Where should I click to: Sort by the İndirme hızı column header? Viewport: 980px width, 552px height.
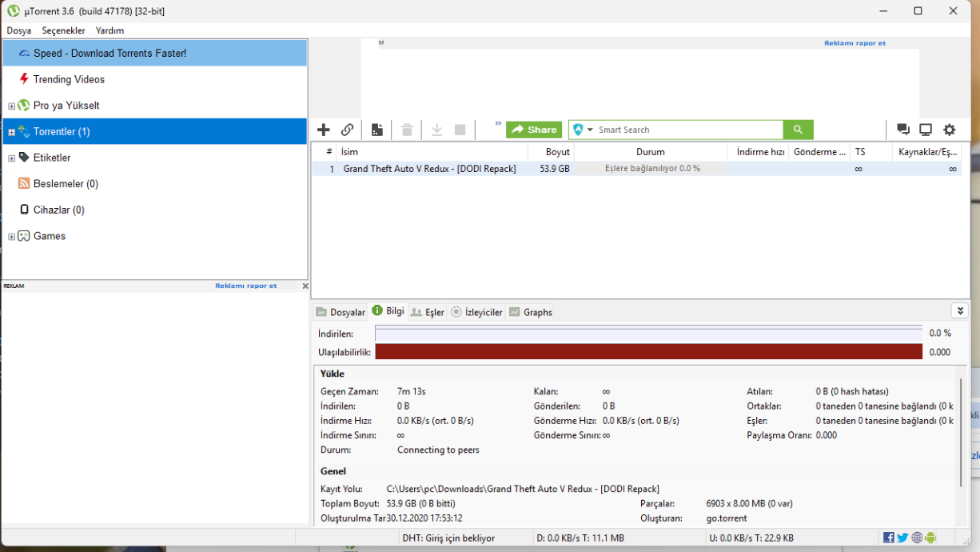point(758,151)
